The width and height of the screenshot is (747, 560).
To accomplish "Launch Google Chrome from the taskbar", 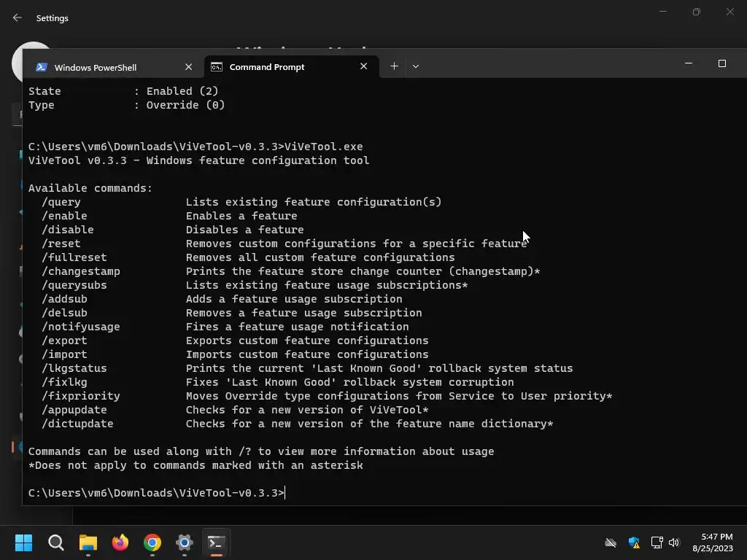I will tap(152, 542).
